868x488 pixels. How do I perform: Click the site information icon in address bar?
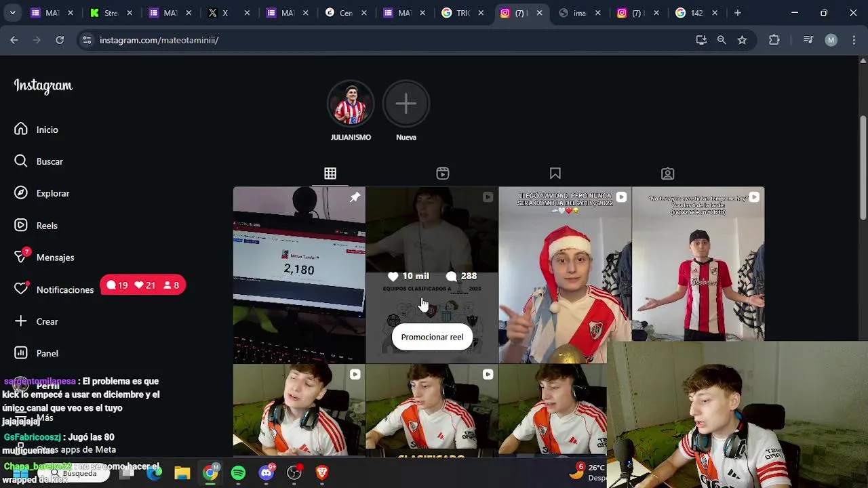tap(87, 40)
